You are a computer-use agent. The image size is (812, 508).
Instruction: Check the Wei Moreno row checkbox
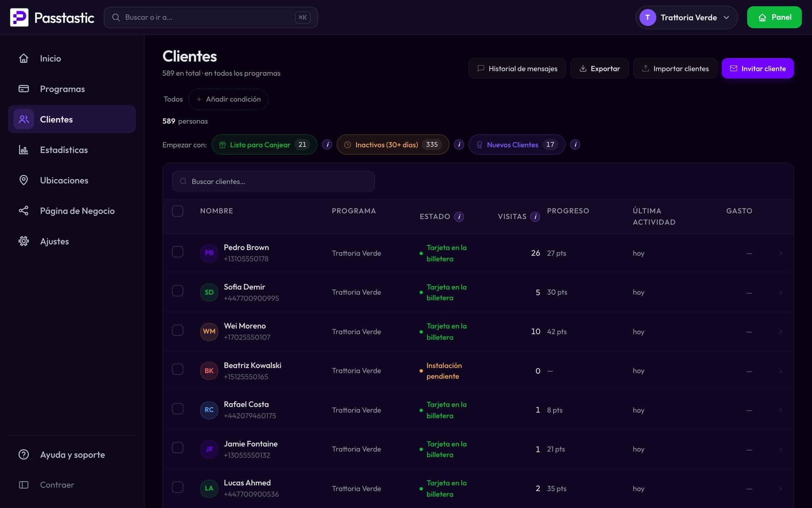pyautogui.click(x=177, y=330)
